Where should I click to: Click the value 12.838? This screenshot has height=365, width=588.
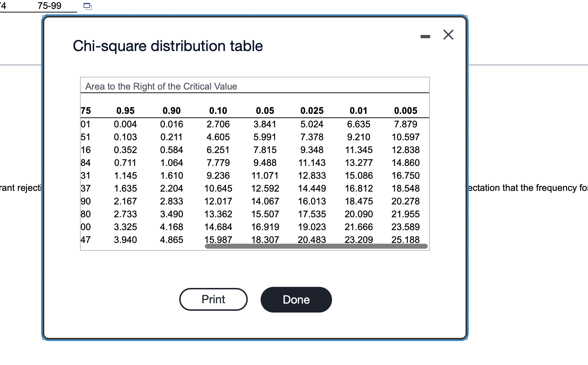(406, 150)
